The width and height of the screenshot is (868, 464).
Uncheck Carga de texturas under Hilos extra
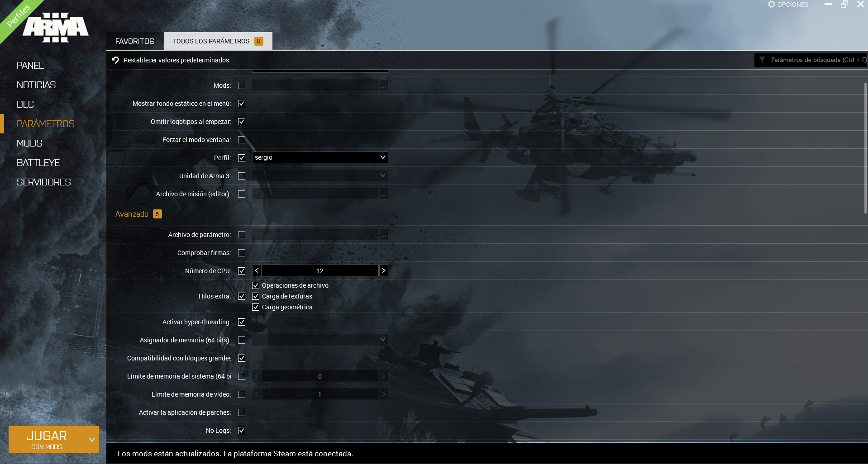256,296
